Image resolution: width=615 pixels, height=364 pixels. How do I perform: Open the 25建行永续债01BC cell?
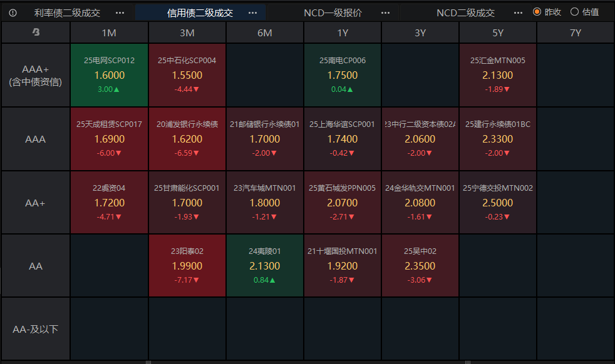(498, 139)
